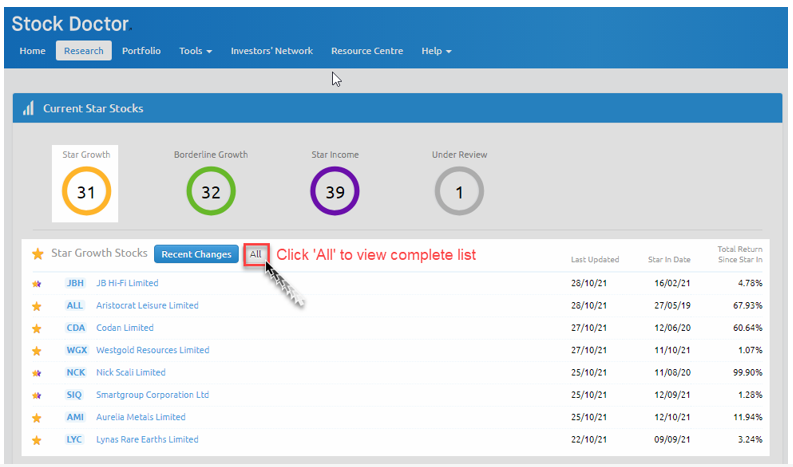Viewport: 793px width, 467px height.
Task: Open the NCK ticker code
Action: [x=76, y=372]
